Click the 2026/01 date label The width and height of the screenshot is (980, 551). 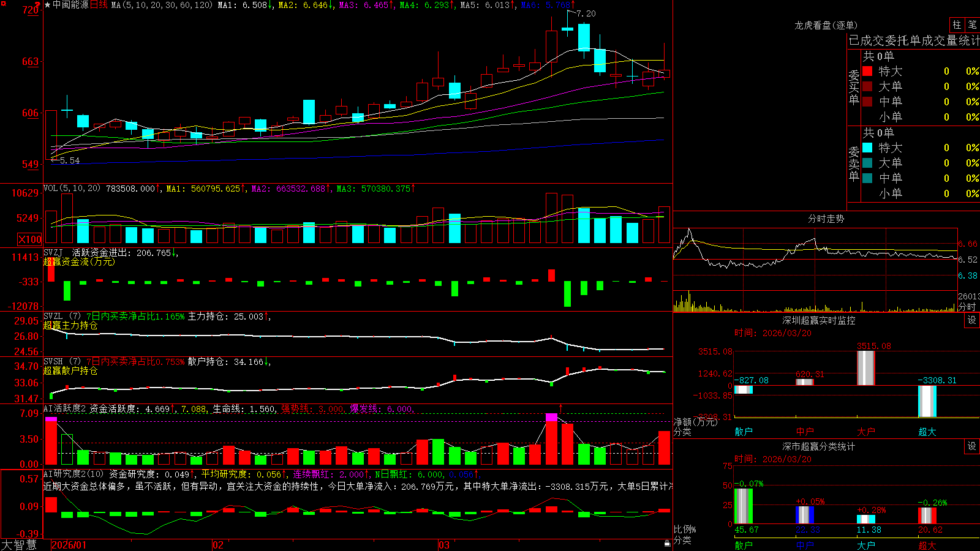[69, 545]
